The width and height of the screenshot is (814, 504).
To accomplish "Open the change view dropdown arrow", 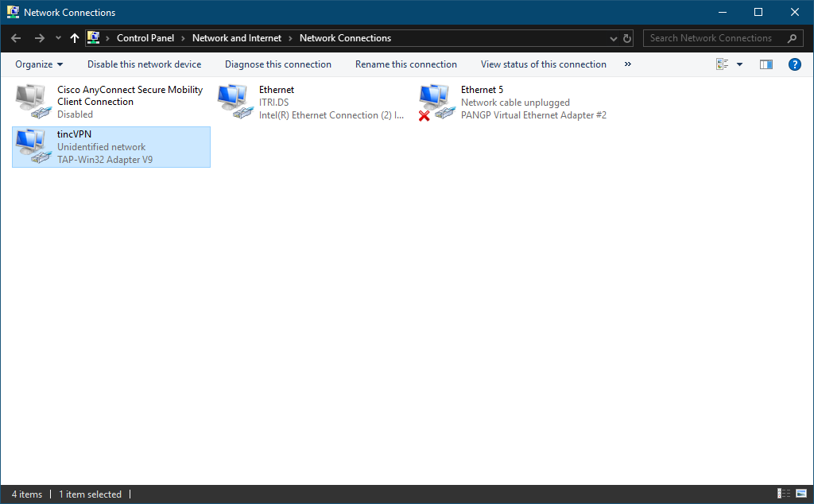I will 739,64.
